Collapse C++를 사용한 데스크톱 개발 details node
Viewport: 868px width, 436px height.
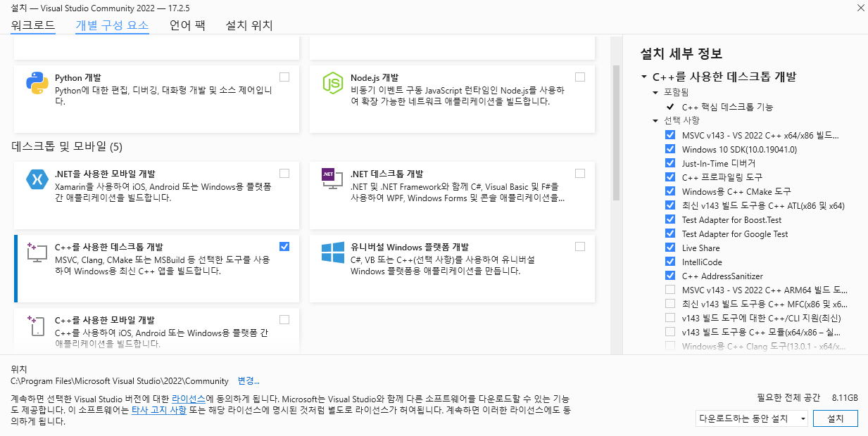(643, 77)
